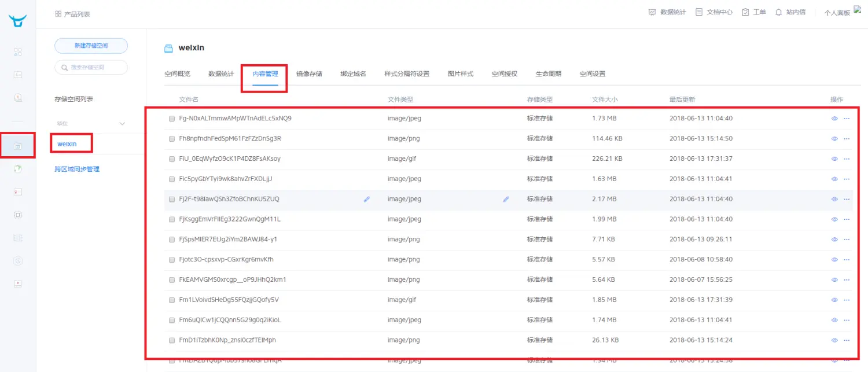This screenshot has height=372, width=868.
Task: Open the 跨区域同步管理 link
Action: coord(77,170)
